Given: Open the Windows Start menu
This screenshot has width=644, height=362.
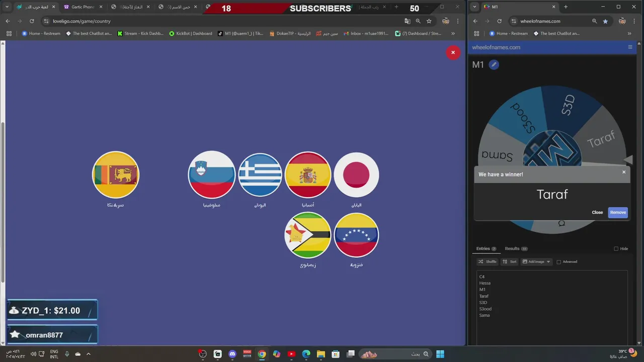Looking at the screenshot, I should tap(440, 354).
